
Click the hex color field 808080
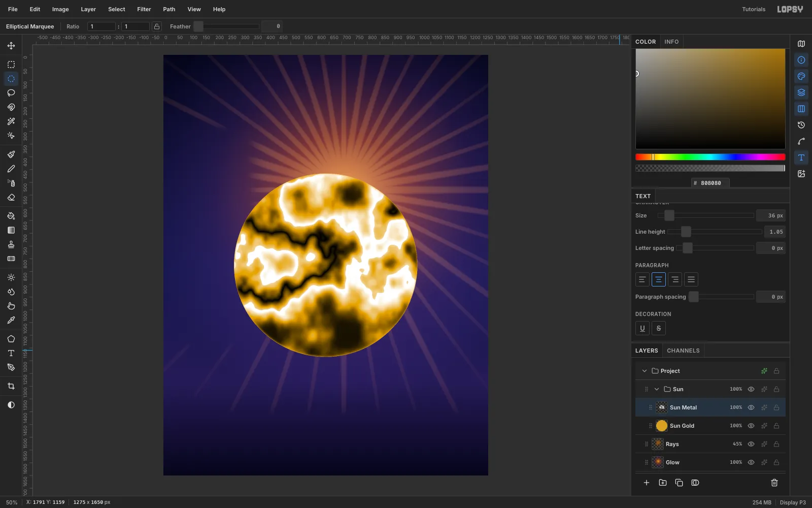coord(710,183)
